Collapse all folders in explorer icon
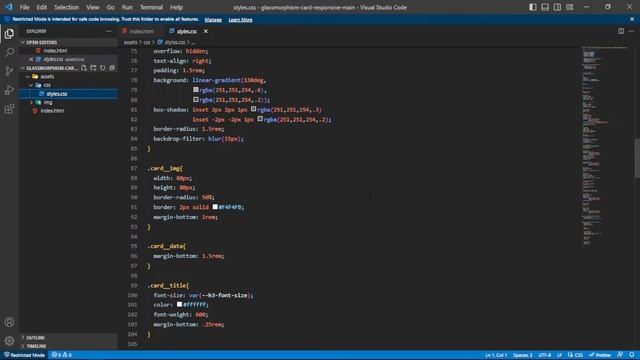This screenshot has width=640, height=360. 112,68
